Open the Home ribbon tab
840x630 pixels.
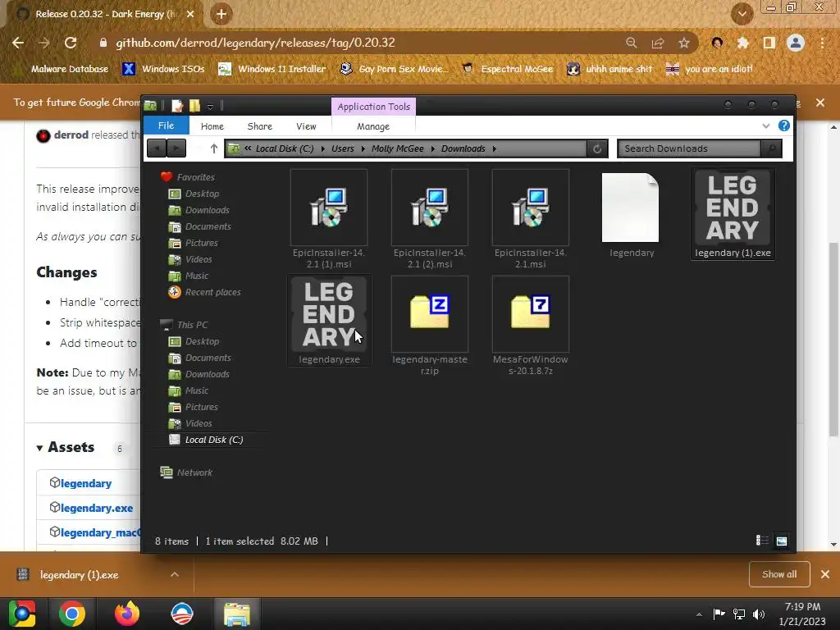point(212,126)
